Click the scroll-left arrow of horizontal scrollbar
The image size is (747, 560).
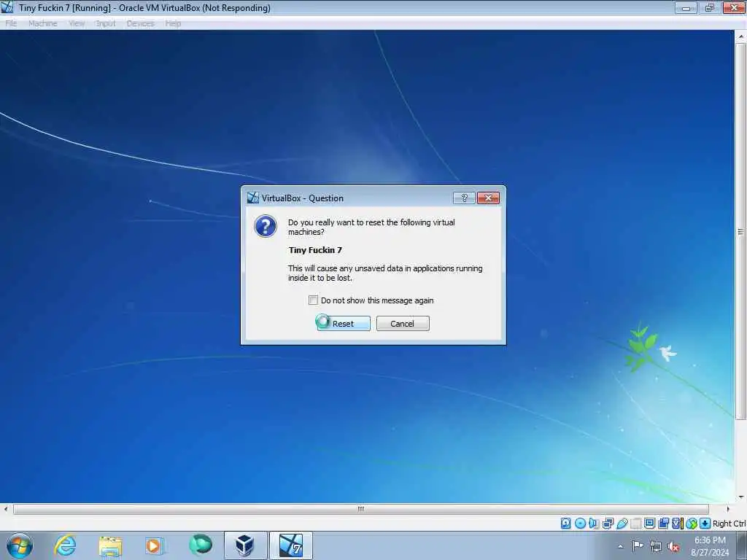pyautogui.click(x=6, y=509)
